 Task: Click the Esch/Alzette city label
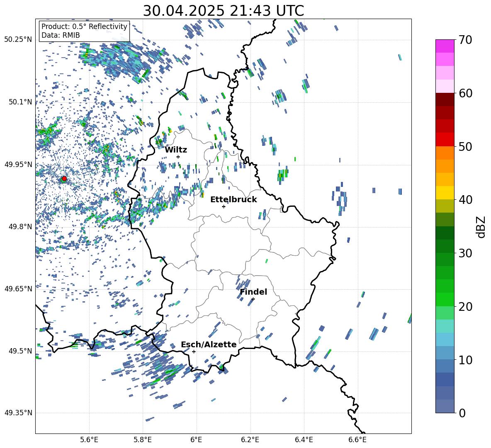click(209, 344)
